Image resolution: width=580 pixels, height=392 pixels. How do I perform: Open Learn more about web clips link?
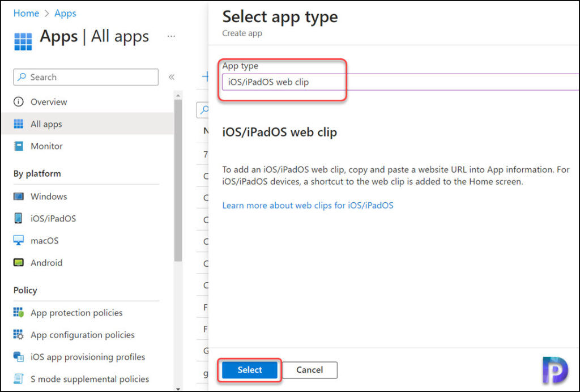click(308, 205)
